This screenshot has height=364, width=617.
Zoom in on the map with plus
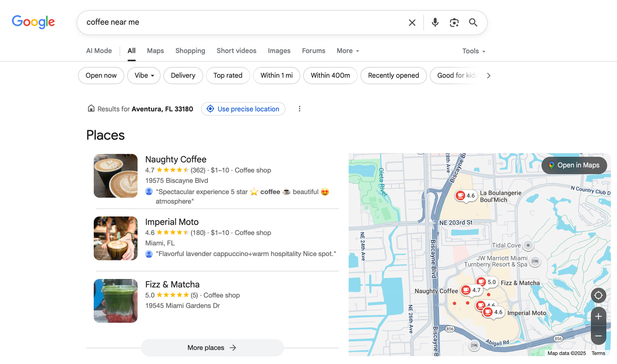pos(598,316)
